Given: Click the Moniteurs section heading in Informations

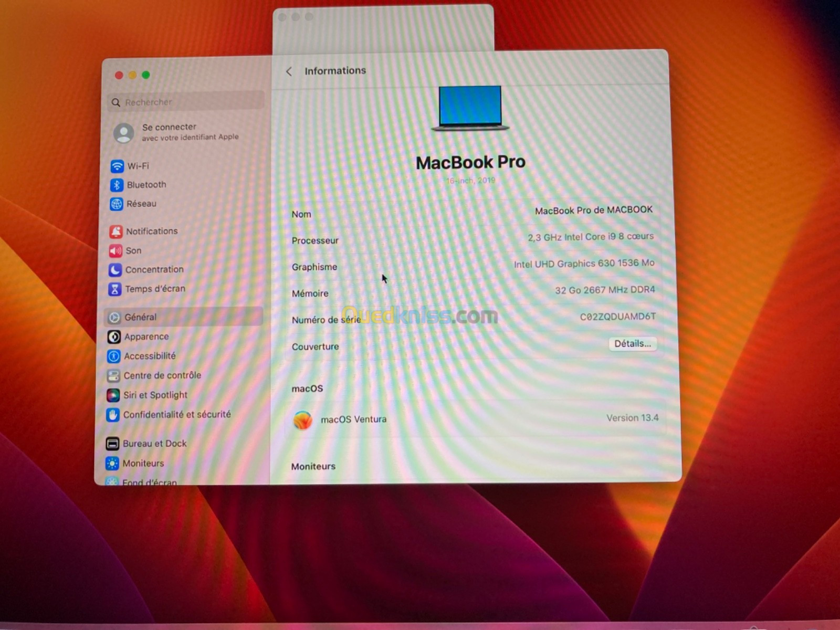Looking at the screenshot, I should point(313,466).
